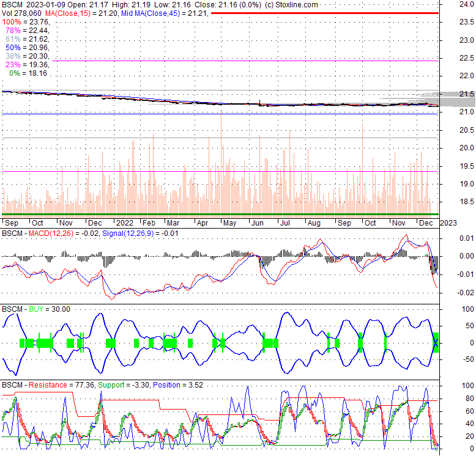Click the 'Vol 278,060' volume readout
Image resolution: width=476 pixels, height=456 pixels.
(x=21, y=13)
